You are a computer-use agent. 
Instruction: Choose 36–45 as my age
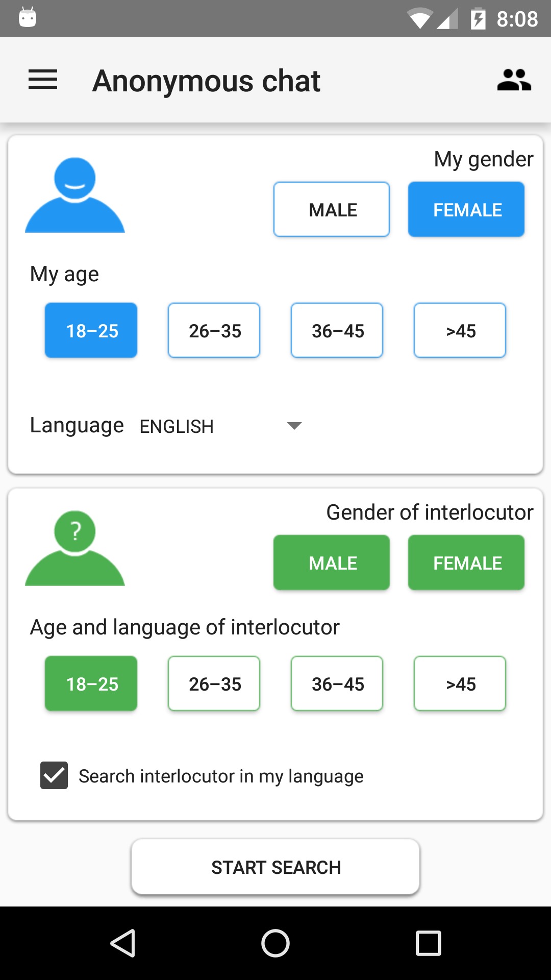(337, 330)
